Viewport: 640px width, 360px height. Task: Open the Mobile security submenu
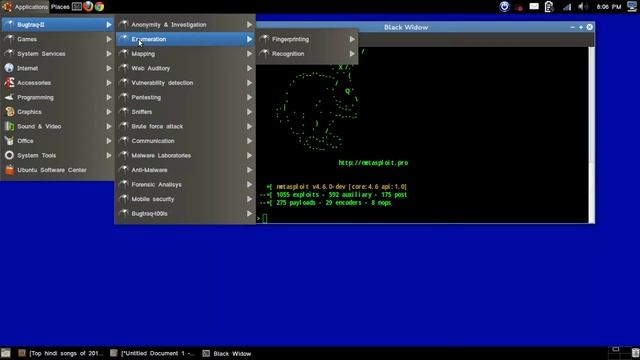(x=185, y=199)
